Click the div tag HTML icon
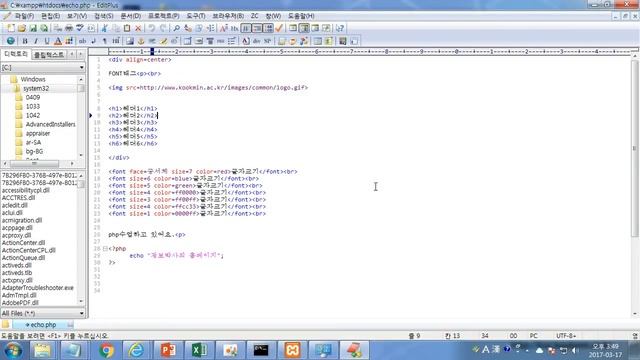 [256, 41]
